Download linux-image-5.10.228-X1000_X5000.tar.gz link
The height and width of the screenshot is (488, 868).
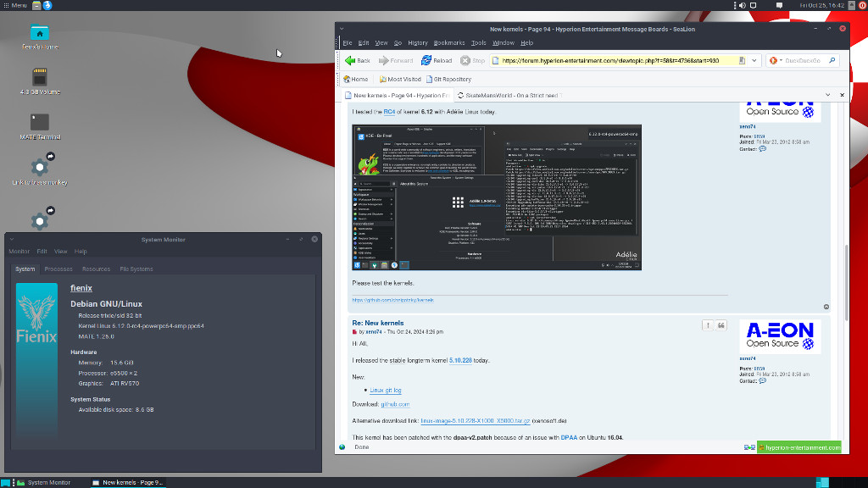click(x=475, y=420)
